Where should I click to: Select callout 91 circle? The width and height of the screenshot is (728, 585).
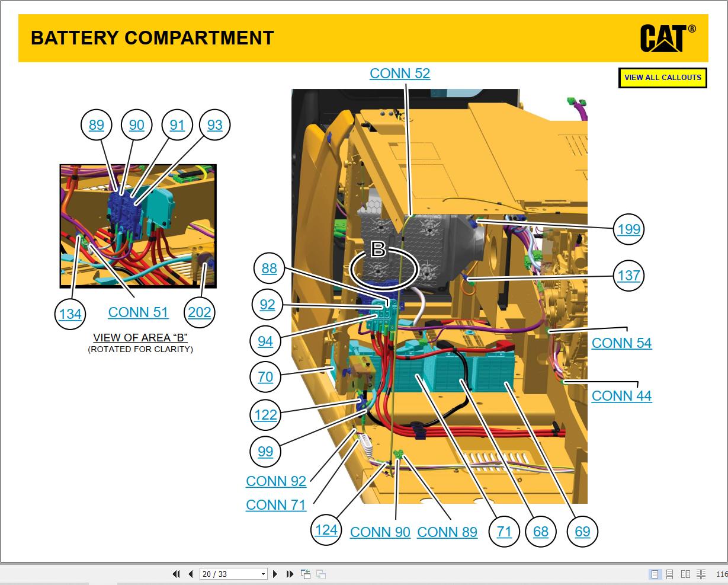coord(177,125)
